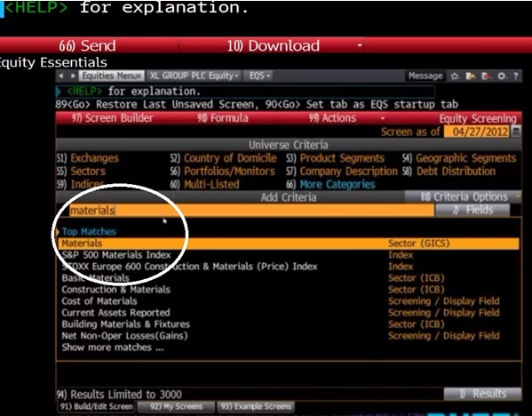Image resolution: width=532 pixels, height=416 pixels.
Task: Click Results Limited to 3000
Action: point(119,395)
